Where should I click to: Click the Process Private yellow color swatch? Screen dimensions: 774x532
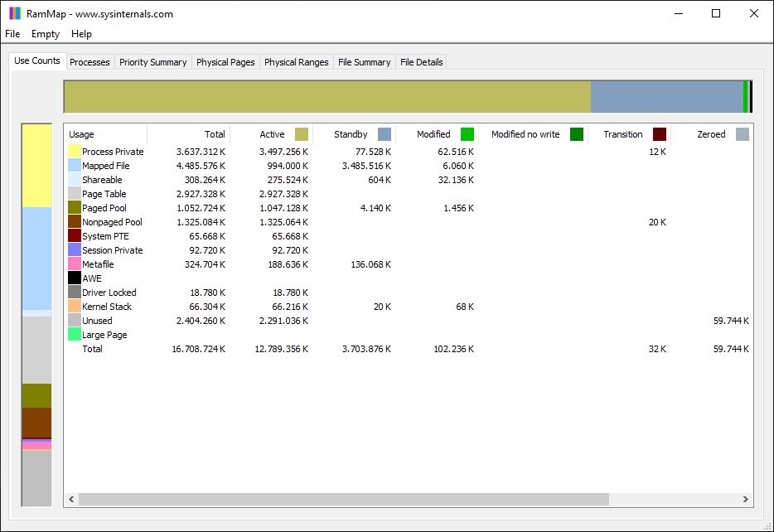pyautogui.click(x=75, y=151)
